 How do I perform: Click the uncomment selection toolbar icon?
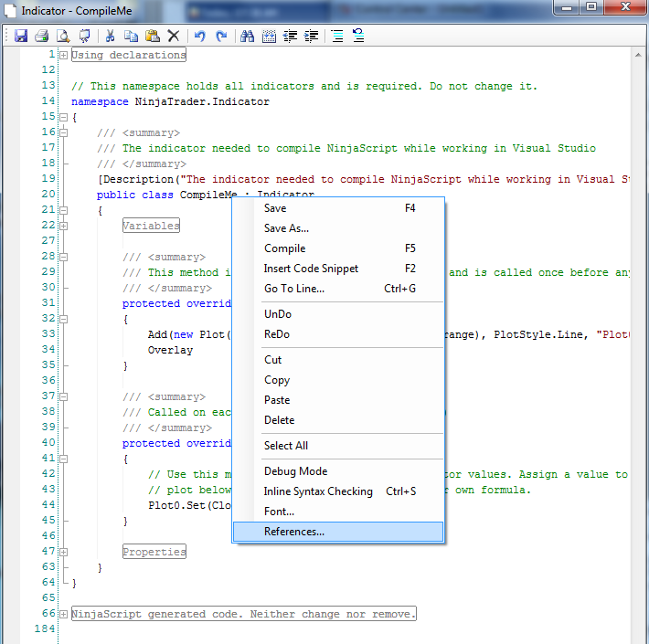click(x=358, y=36)
